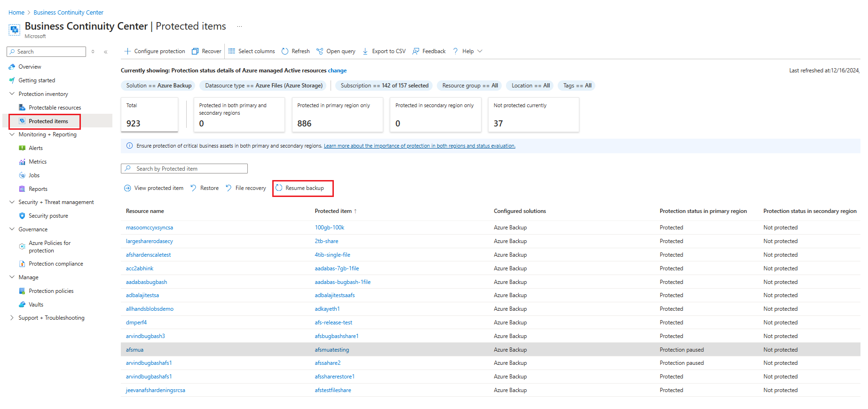Collapse the sidebar with the double-chevron icon

pyautogui.click(x=106, y=52)
